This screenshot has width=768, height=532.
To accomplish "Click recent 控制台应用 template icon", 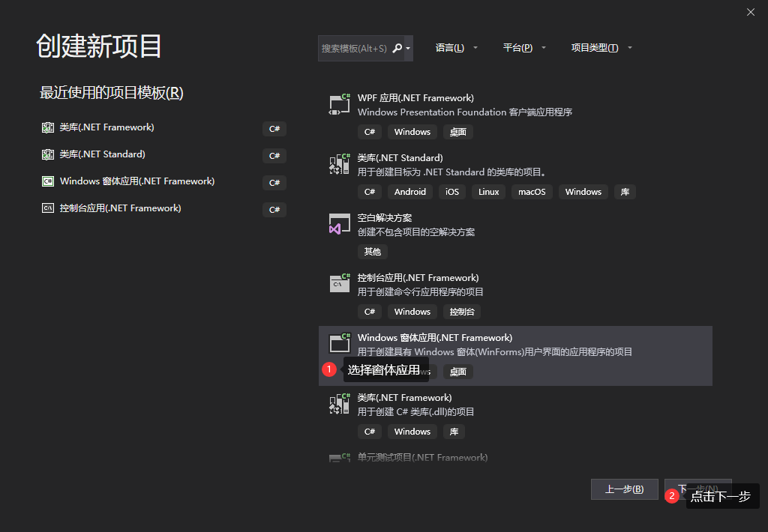I will (x=48, y=208).
